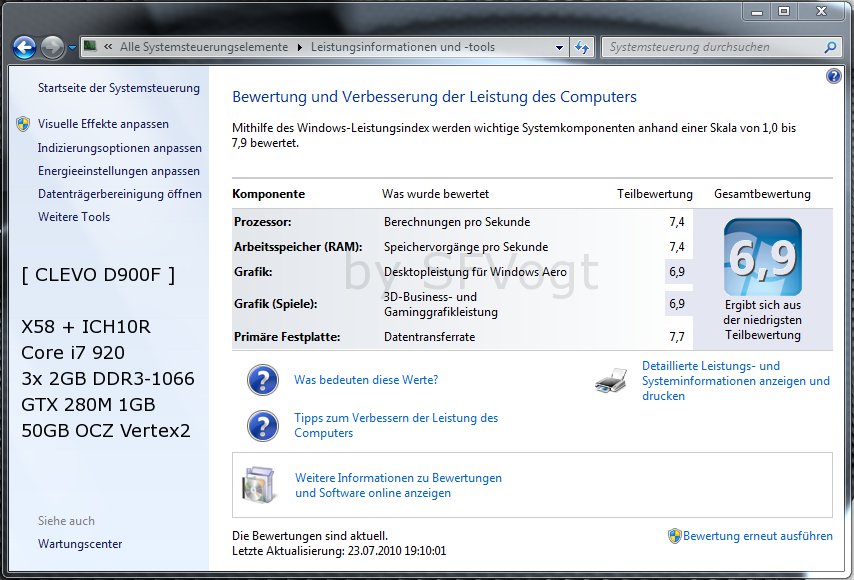854x580 pixels.
Task: Click the 'Gesamtbewertung' column header
Action: 762,194
